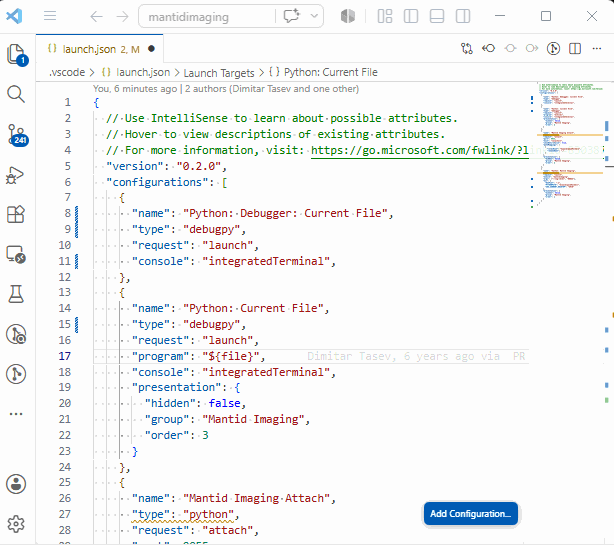This screenshot has width=614, height=545.
Task: Toggle the bottom panel
Action: 437,16
